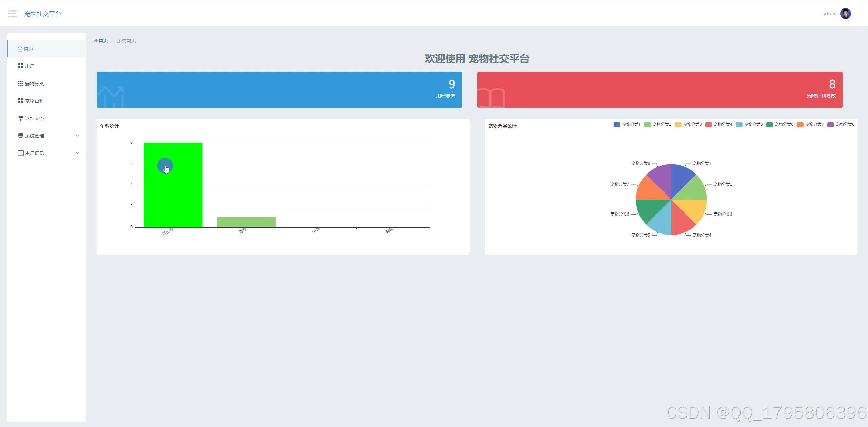The image size is (868, 427).
Task: Expand the 用户信息 submenu chevron
Action: pos(77,153)
